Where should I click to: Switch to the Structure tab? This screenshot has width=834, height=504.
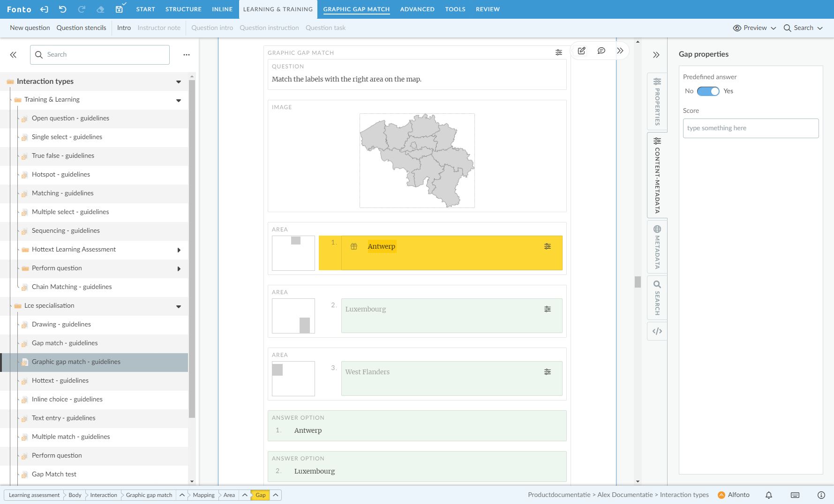tap(183, 9)
